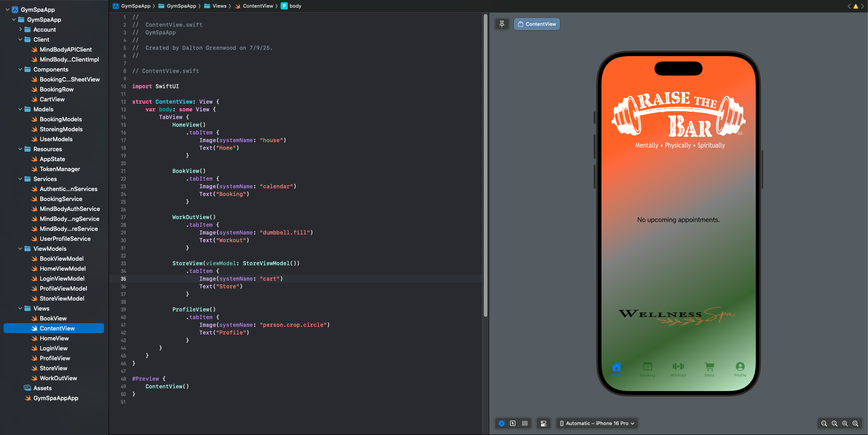Tap the Workout dumbbell icon in preview
Screen dimensions: 868x435
coord(678,367)
